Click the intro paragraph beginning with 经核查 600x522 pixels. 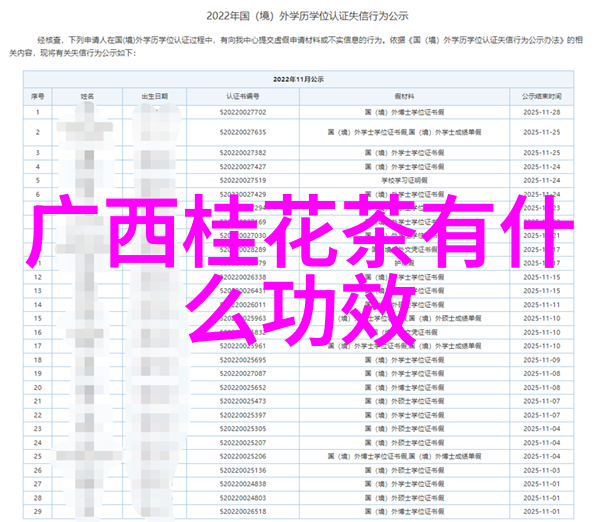300,45
